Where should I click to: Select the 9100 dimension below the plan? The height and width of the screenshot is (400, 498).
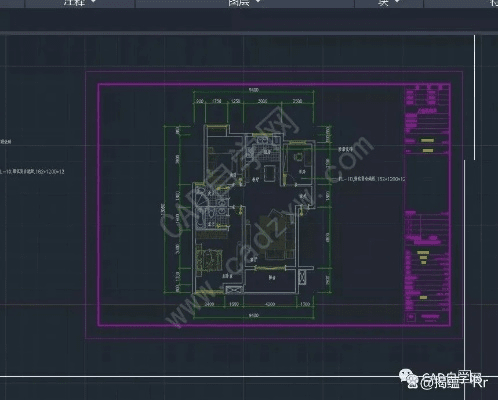click(x=254, y=315)
